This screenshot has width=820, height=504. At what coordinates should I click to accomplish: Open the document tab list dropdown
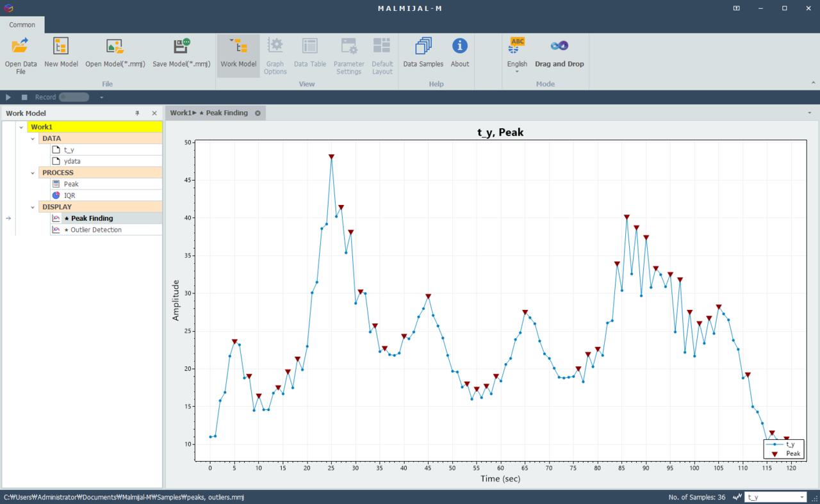[809, 113]
